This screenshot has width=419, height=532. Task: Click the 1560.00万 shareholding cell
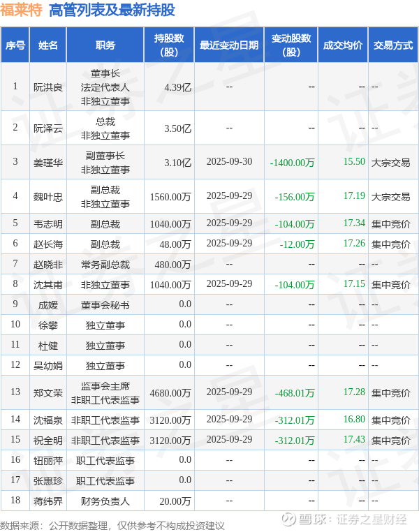(x=170, y=197)
